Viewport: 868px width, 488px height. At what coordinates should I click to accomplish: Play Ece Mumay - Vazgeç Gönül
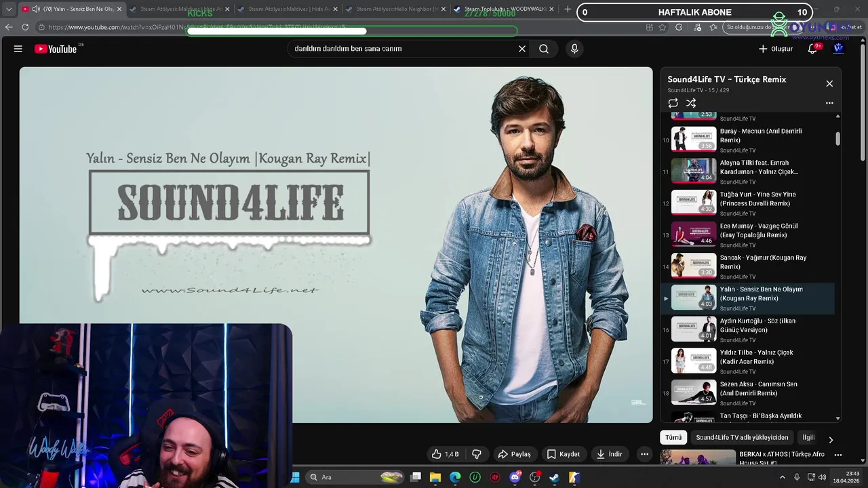click(x=747, y=235)
